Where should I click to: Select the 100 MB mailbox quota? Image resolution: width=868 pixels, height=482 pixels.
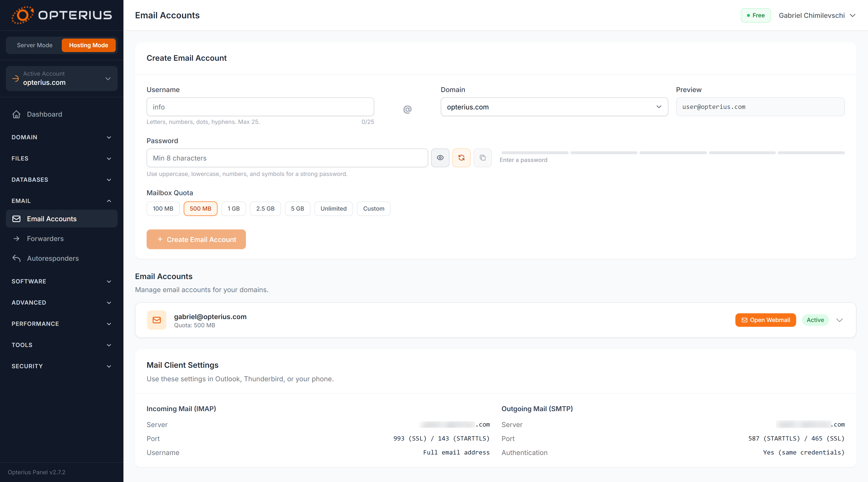click(x=163, y=208)
